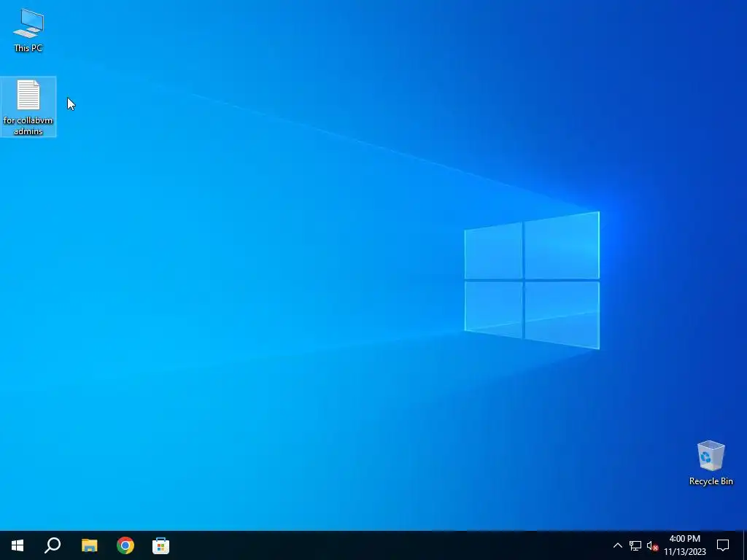Open the Windows Start menu

pyautogui.click(x=18, y=545)
